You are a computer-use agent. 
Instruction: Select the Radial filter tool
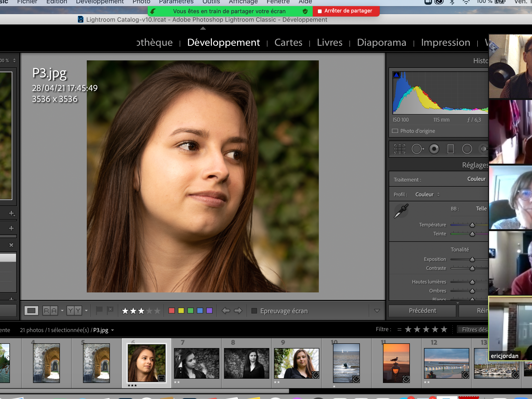click(467, 149)
